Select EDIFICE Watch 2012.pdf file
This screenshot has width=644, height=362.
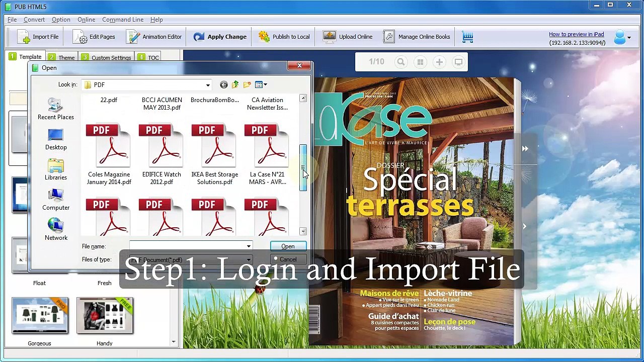tap(162, 155)
